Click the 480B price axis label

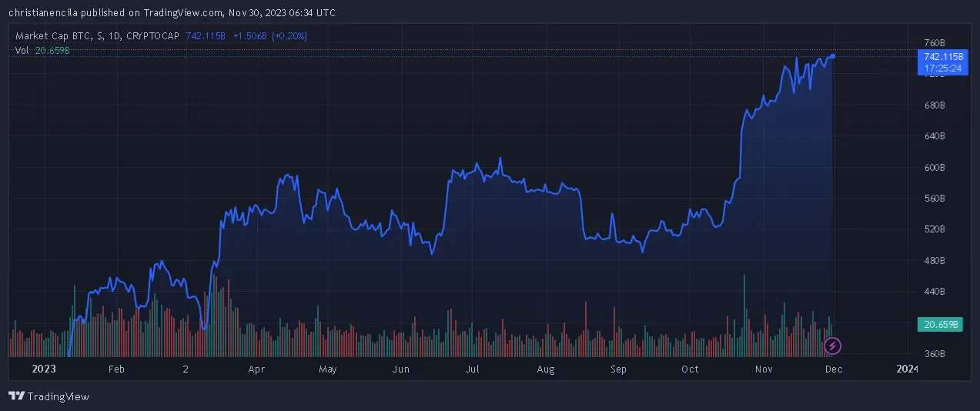pyautogui.click(x=933, y=261)
